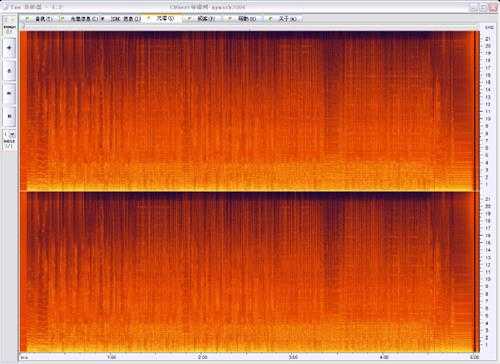The width and height of the screenshot is (500, 364).
Task: Click the 3:00 marker on the time axis
Action: pyautogui.click(x=293, y=357)
